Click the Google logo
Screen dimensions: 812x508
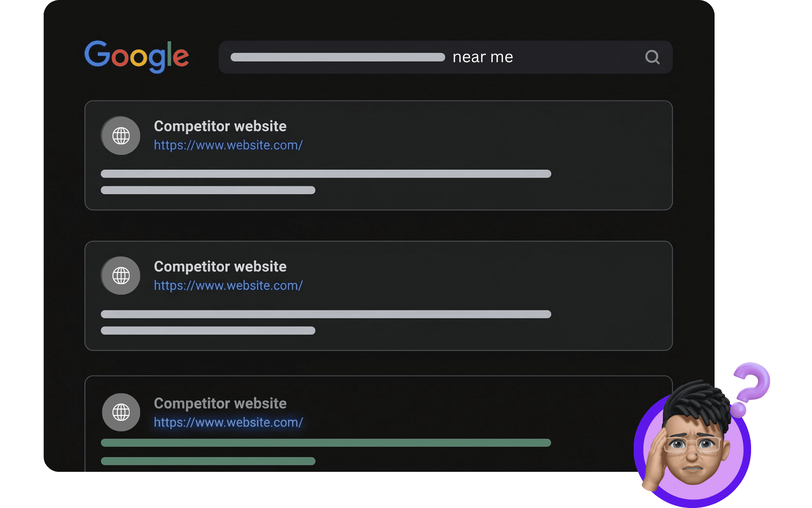pos(136,56)
